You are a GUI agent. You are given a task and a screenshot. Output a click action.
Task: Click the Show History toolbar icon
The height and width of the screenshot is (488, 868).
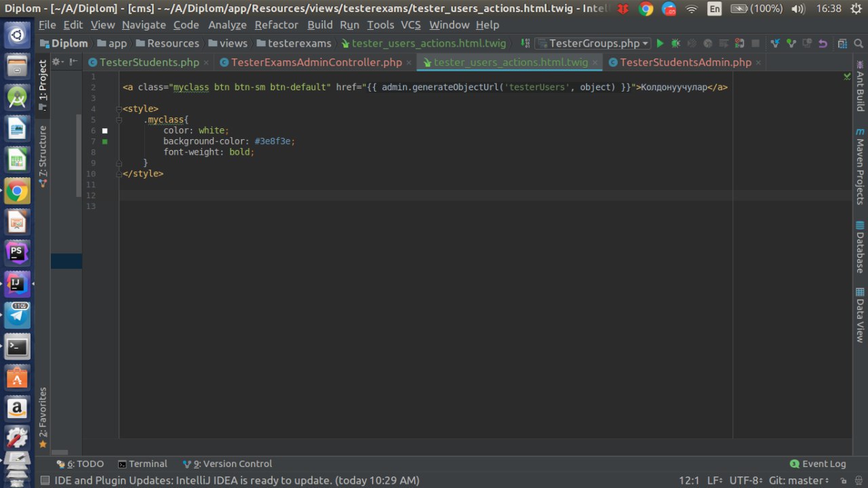(806, 43)
